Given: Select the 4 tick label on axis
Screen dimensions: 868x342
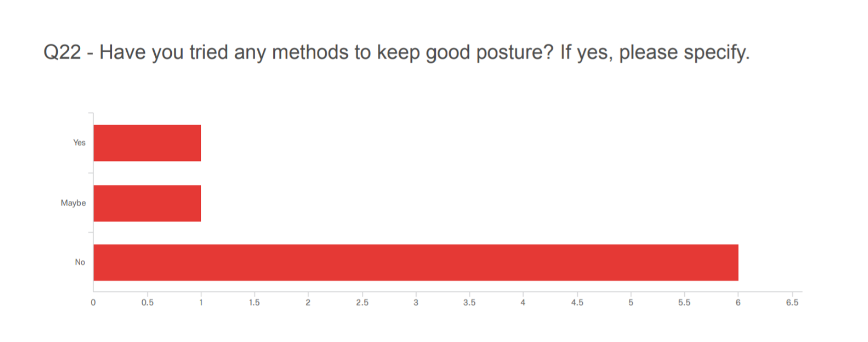Looking at the screenshot, I should pyautogui.click(x=523, y=303).
